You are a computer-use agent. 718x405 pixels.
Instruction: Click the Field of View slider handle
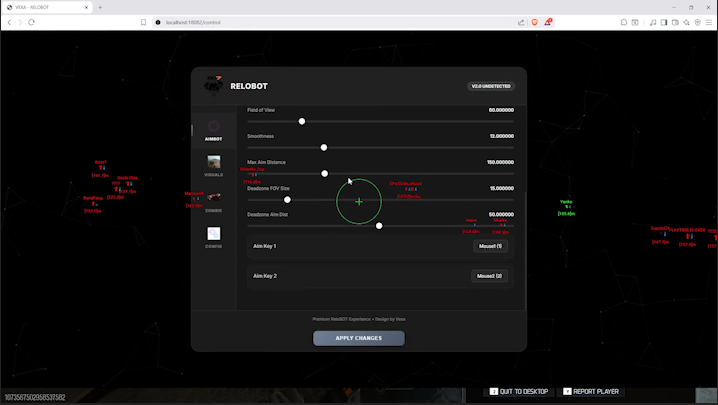[x=302, y=121]
